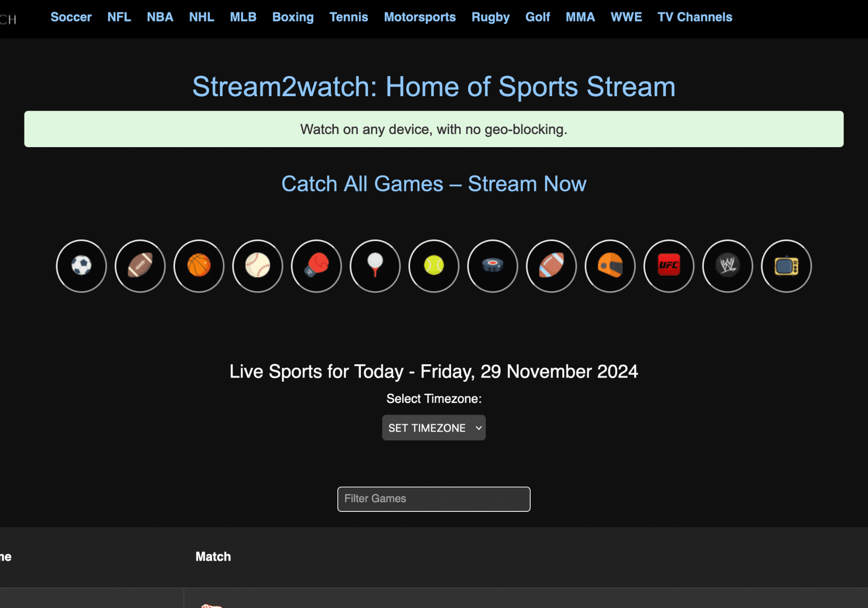
Task: Choose the WWE logo icon
Action: [728, 266]
